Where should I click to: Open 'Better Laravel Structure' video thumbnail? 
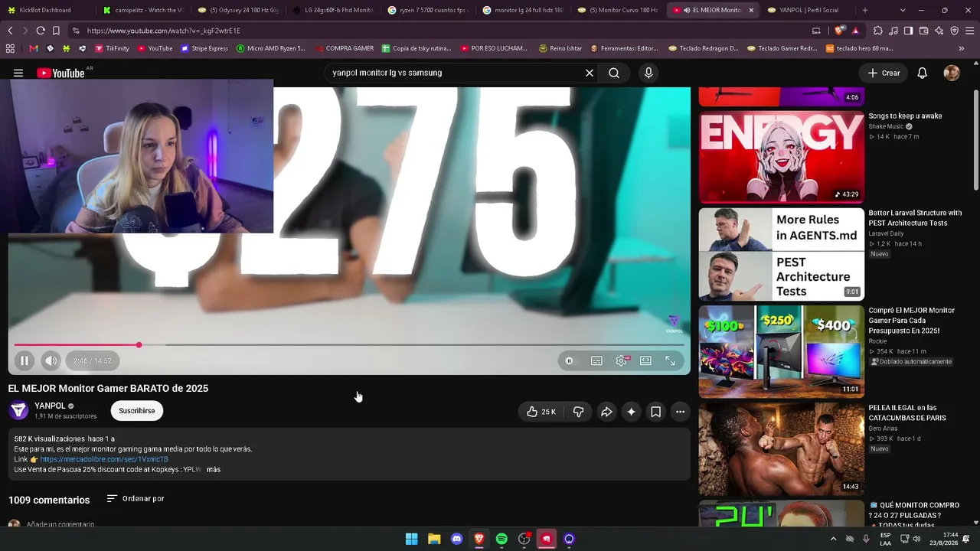pos(781,254)
